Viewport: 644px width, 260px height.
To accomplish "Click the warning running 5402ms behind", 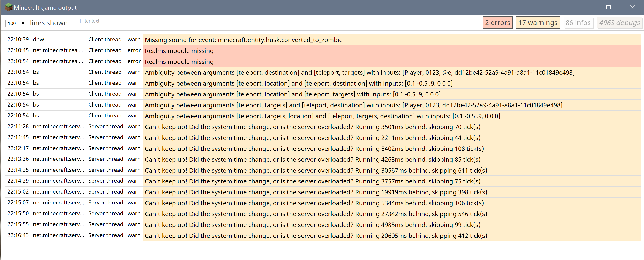I will [314, 149].
